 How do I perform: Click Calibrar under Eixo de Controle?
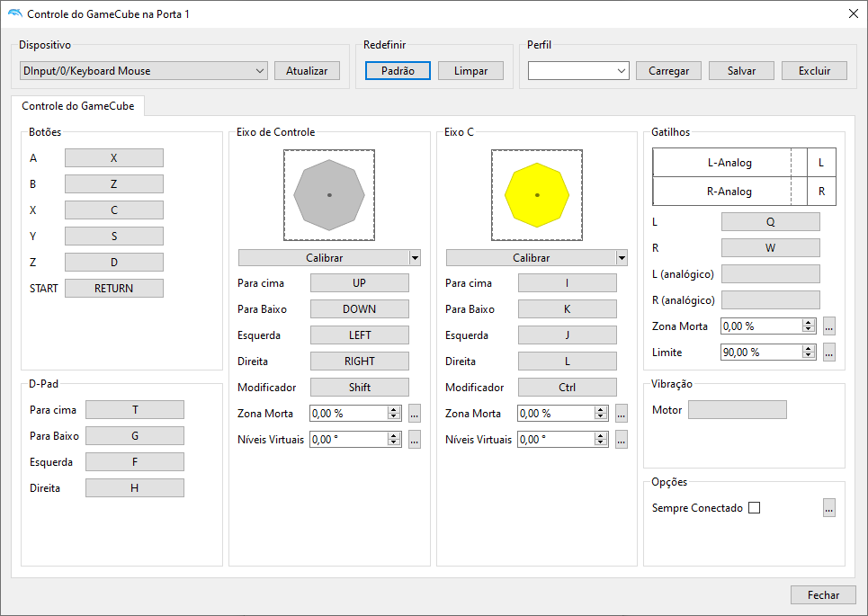pyautogui.click(x=324, y=258)
